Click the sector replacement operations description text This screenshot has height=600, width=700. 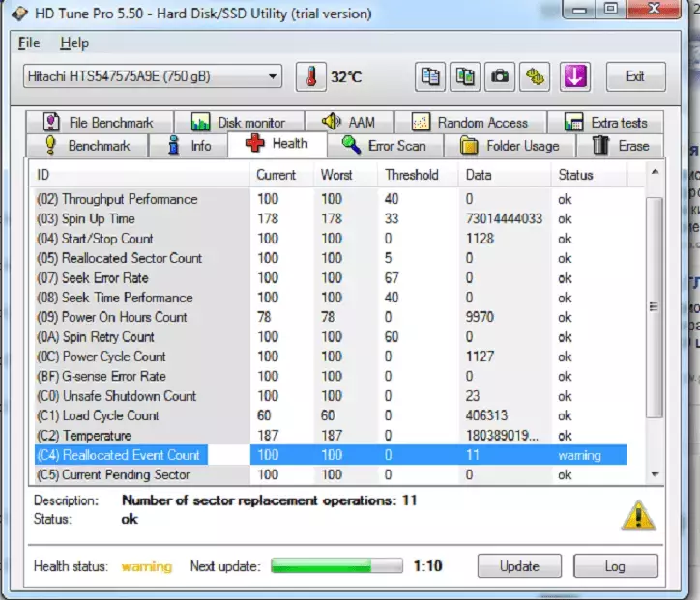(269, 500)
